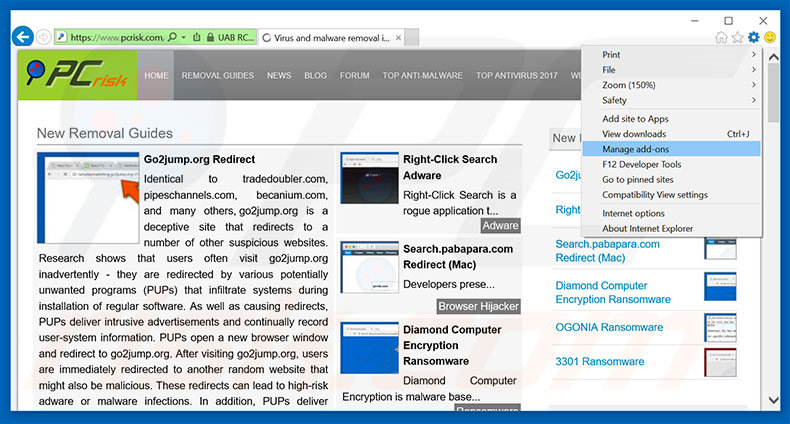Click the Search.pabapara.com article thumbnail
Image resolution: width=790 pixels, height=424 pixels.
pyautogui.click(x=369, y=267)
